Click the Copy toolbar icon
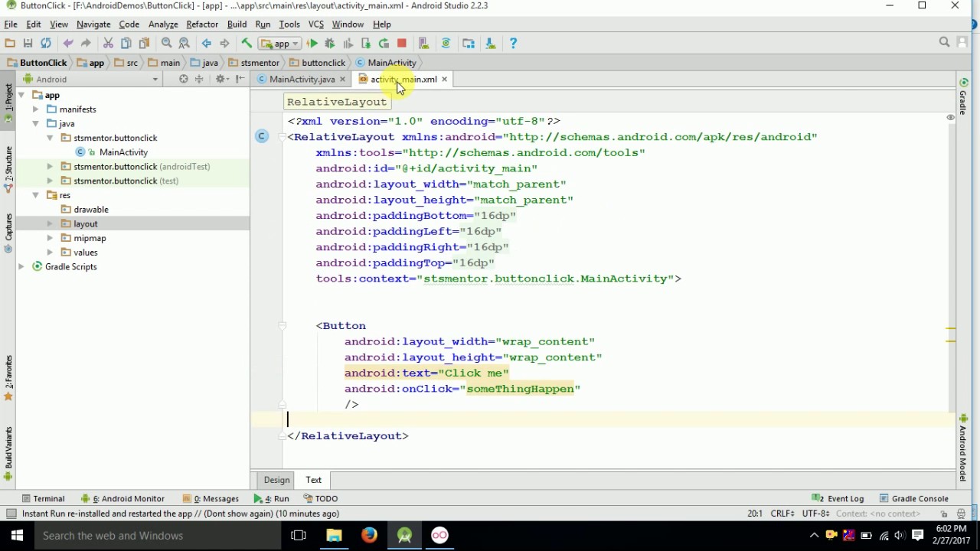This screenshot has width=980, height=551. pyautogui.click(x=126, y=44)
